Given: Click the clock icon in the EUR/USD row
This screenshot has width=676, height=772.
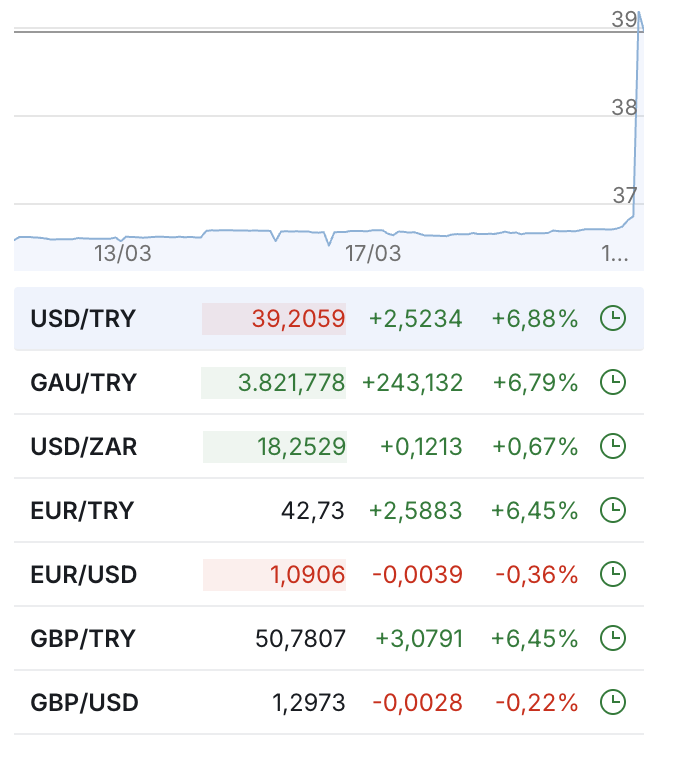Looking at the screenshot, I should [x=613, y=575].
